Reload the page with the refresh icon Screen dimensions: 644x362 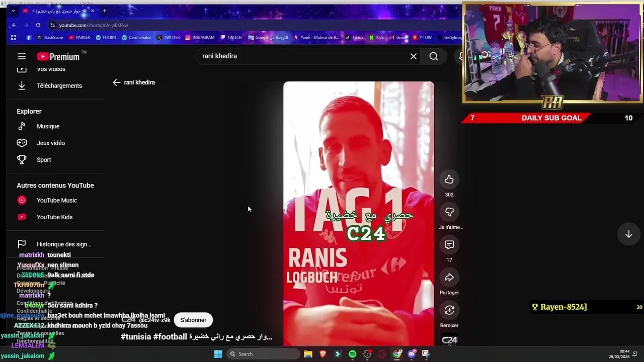click(x=38, y=25)
